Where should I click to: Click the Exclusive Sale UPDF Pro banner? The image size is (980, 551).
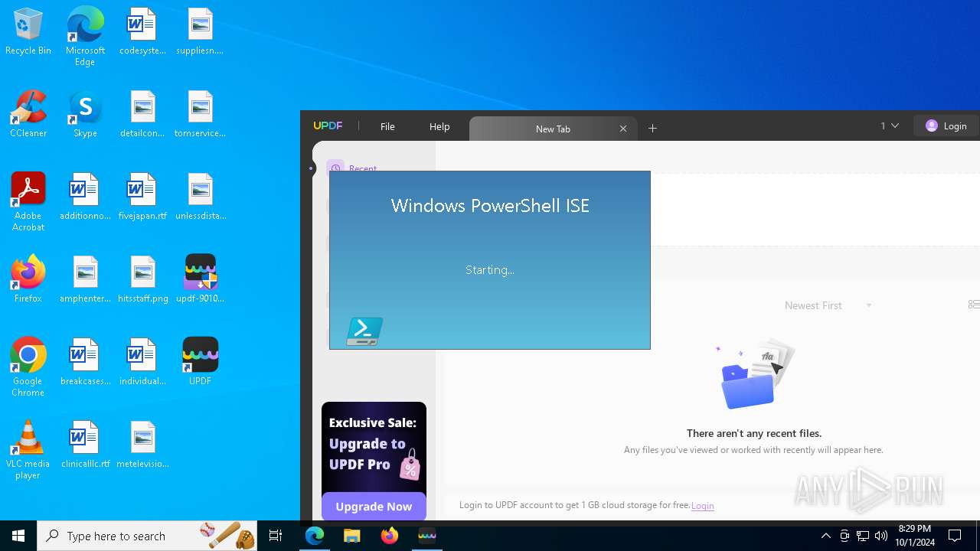[x=374, y=461]
